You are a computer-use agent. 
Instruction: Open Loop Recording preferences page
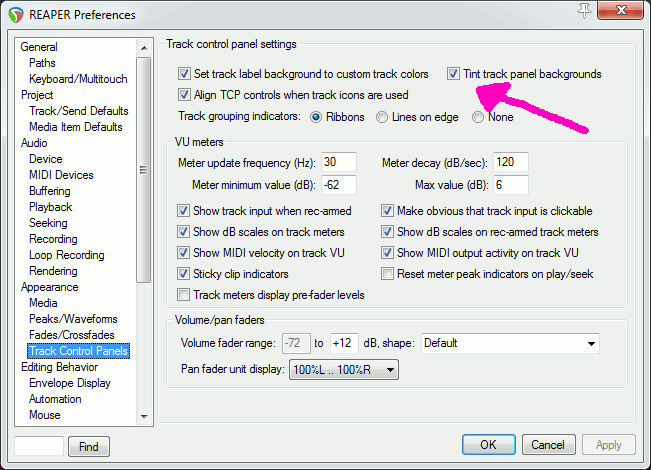coord(66,255)
